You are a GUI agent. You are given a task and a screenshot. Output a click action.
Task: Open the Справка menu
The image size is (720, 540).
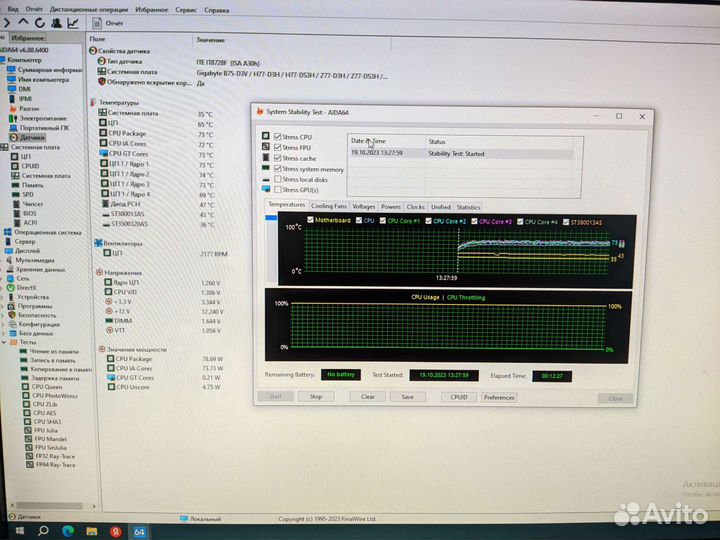pyautogui.click(x=216, y=10)
